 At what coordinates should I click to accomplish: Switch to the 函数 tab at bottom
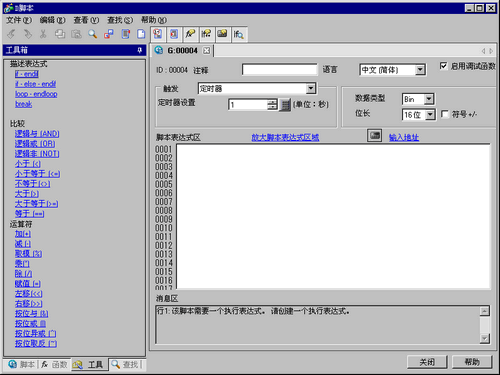tap(55, 364)
